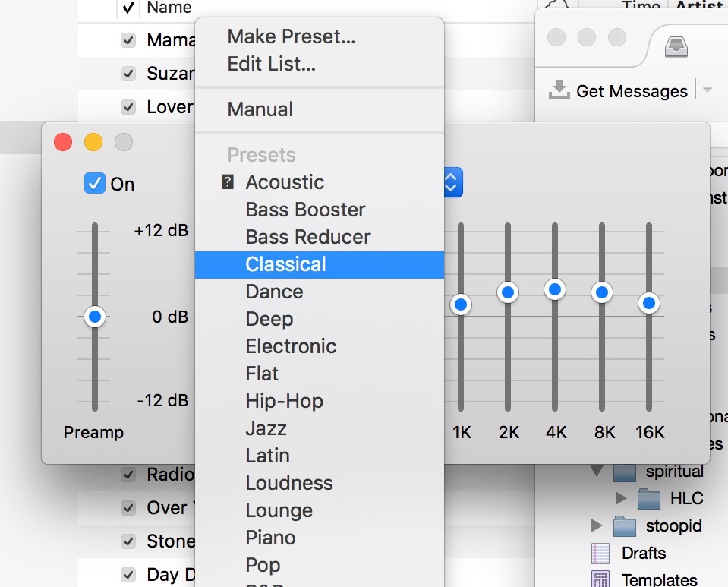Expand the HLC folder triangle

pyautogui.click(x=621, y=498)
